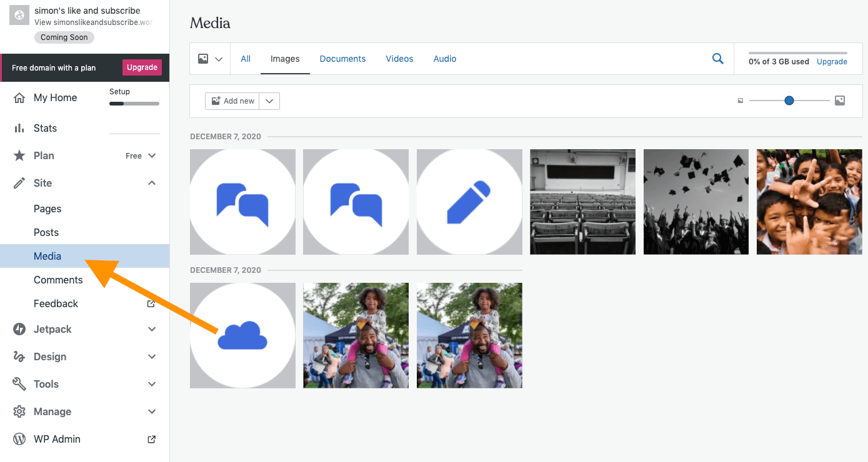Click the thumbnail size slider handle
Screen dimensions: 868x462
click(789, 101)
